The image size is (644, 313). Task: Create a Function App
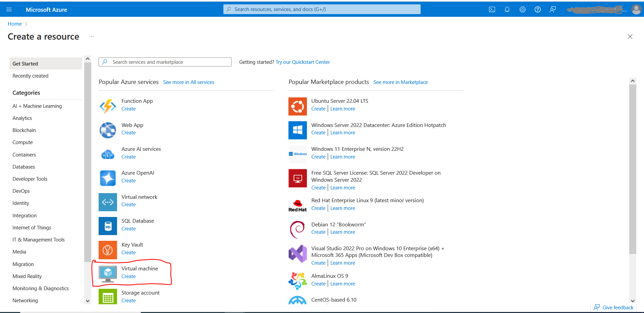click(128, 109)
